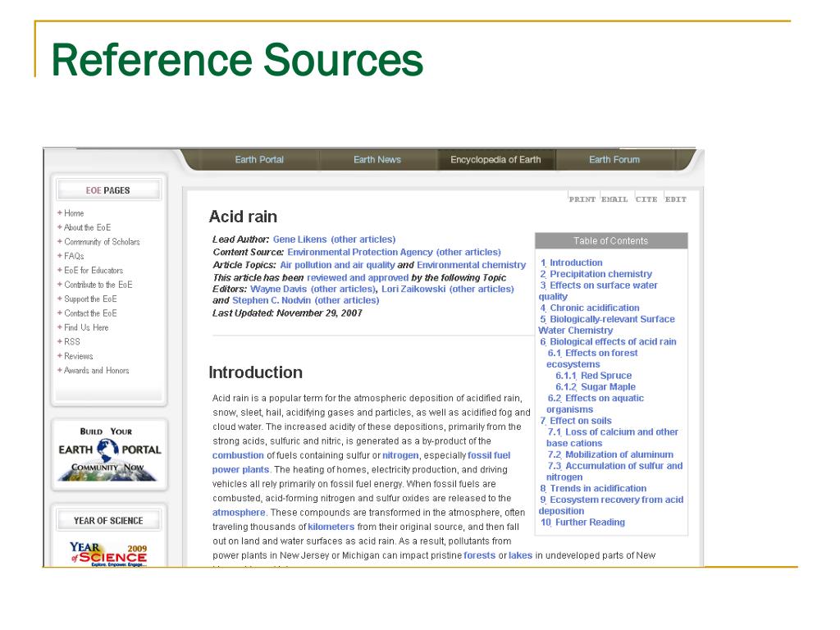Open Community of Scholars page
The height and width of the screenshot is (630, 840).
[102, 242]
